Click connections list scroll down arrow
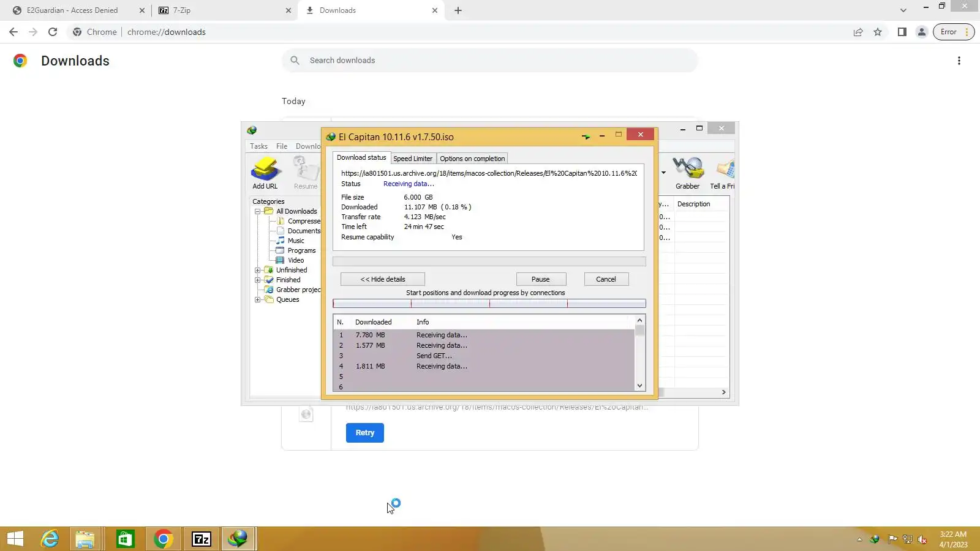Image resolution: width=980 pixels, height=551 pixels. [639, 386]
